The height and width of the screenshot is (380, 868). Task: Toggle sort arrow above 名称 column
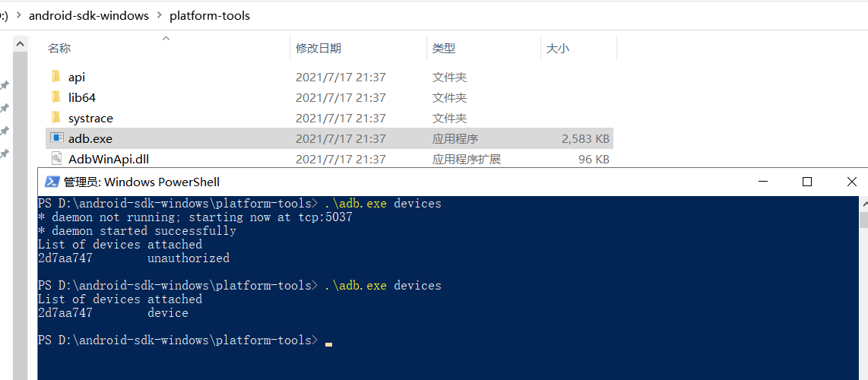click(166, 38)
